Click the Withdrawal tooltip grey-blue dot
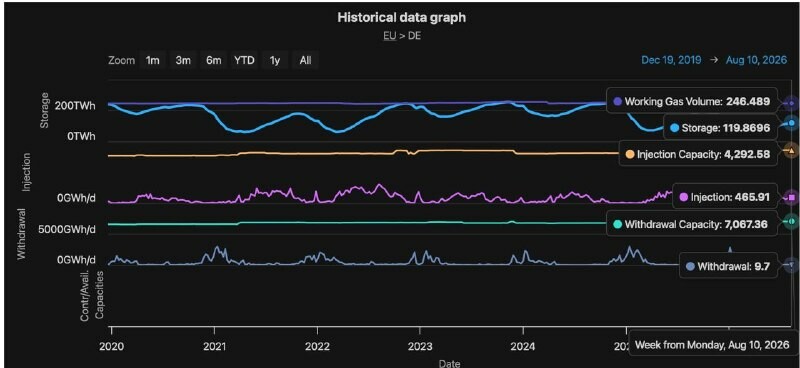The image size is (800, 368). tap(690, 266)
